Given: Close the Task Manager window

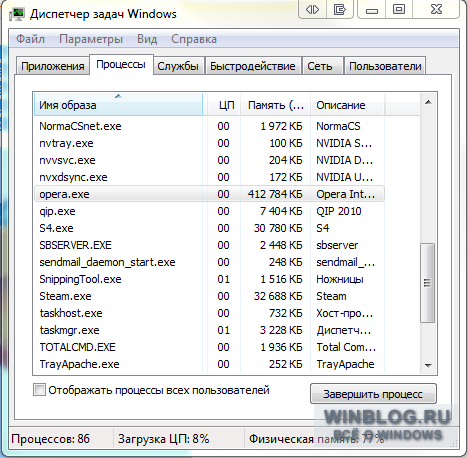Looking at the screenshot, I should pyautogui.click(x=436, y=10).
